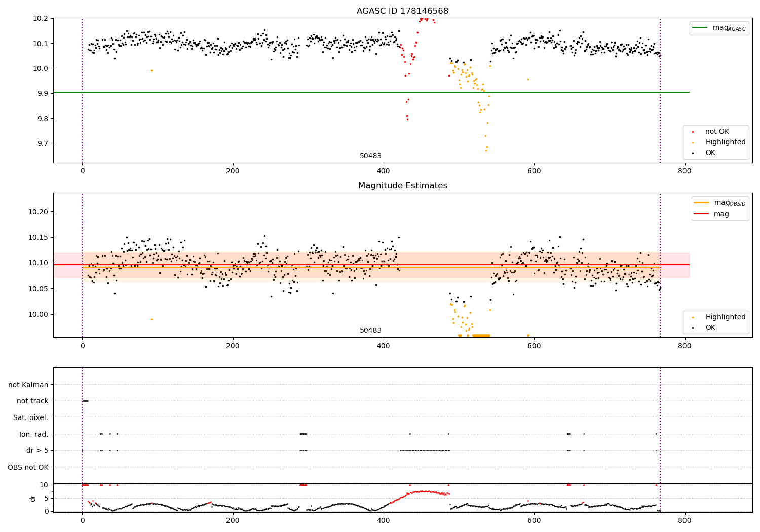Click the 10.00 y-axis tick of the middle plot
Screen dimensions: 760x532
[39, 314]
